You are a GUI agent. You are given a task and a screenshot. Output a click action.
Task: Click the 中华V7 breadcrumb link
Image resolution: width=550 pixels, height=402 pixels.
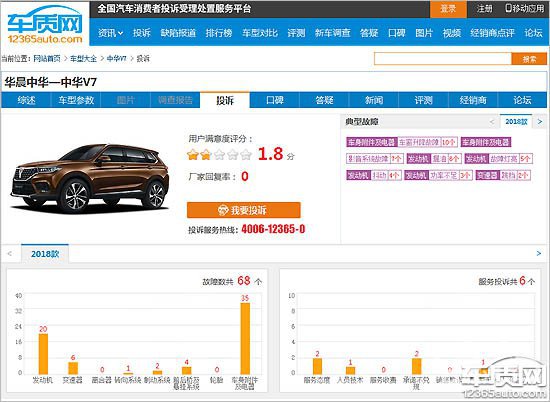tap(116, 59)
